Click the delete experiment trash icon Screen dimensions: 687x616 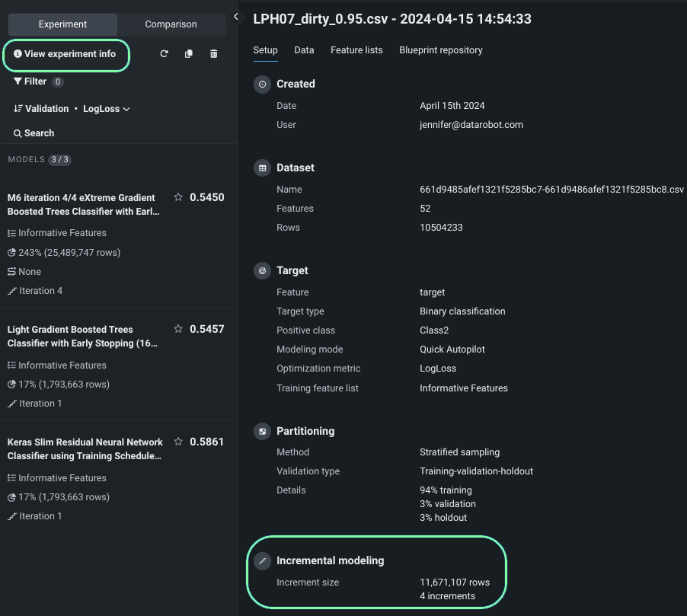pos(213,54)
